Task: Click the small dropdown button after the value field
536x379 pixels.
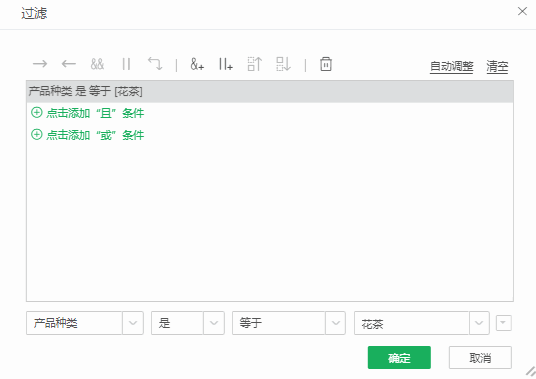Action: point(504,323)
